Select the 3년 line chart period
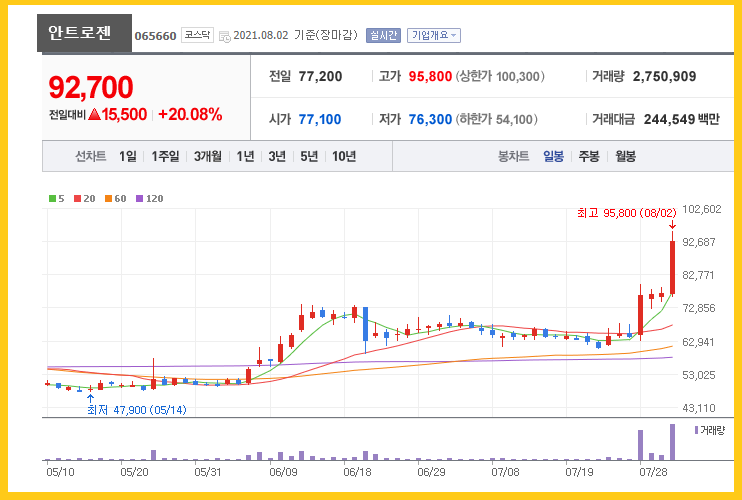 click(277, 156)
